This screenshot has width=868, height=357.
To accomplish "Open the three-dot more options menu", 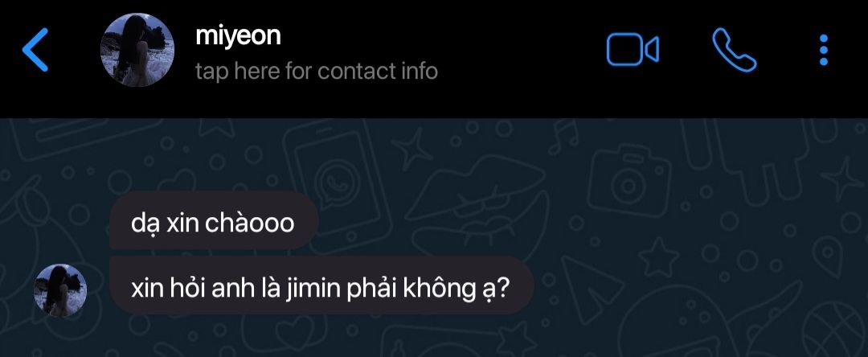I will [x=823, y=50].
